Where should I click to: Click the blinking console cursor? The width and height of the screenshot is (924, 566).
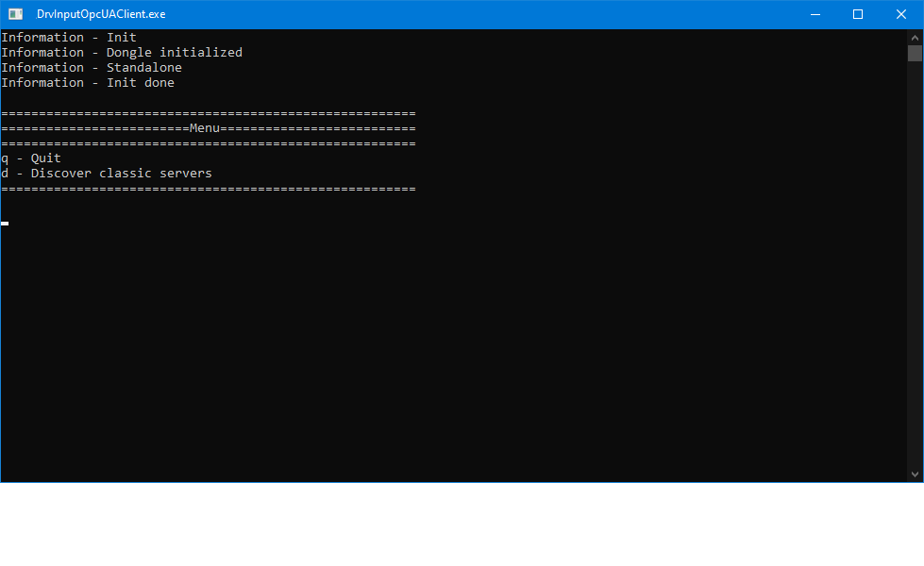[5, 224]
